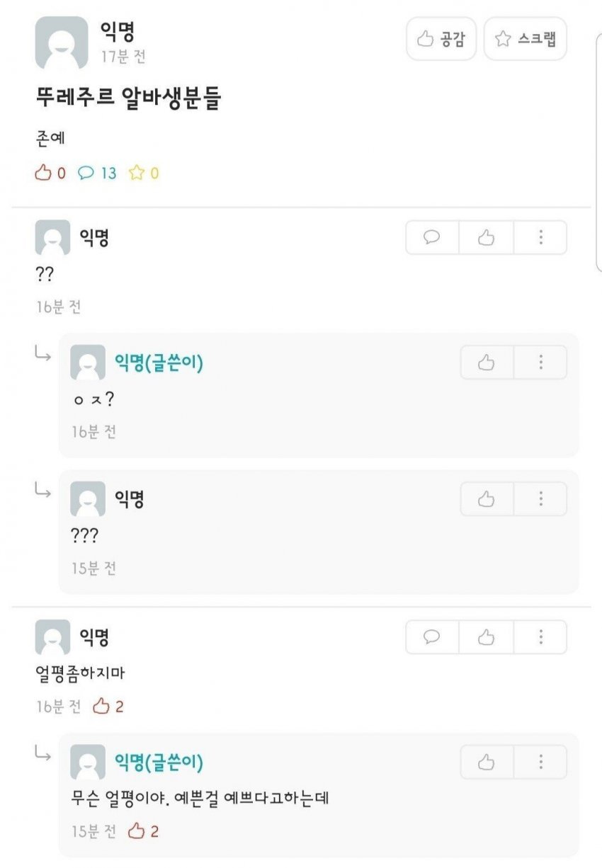Reply to the '??' comment via speech bubble
The image size is (602, 868).
pyautogui.click(x=432, y=237)
